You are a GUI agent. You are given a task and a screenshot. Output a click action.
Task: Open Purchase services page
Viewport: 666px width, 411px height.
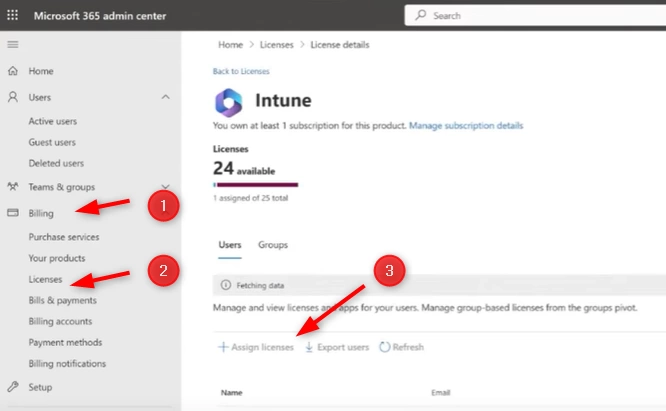(64, 237)
